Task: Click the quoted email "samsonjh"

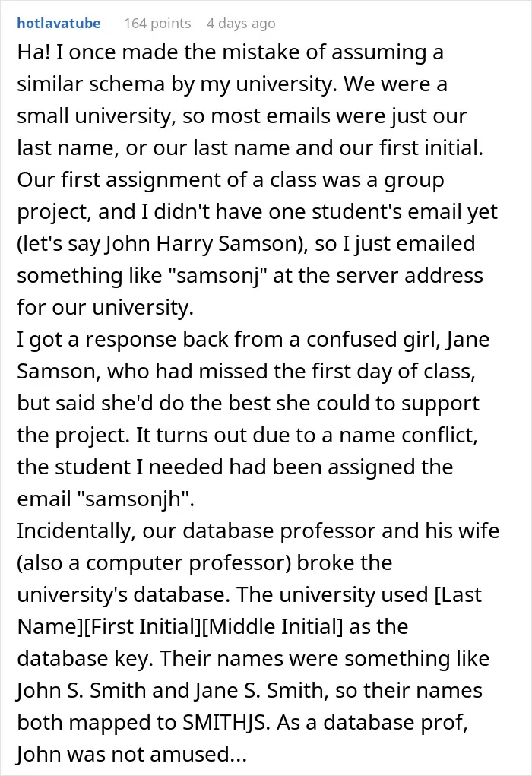Action: pyautogui.click(x=135, y=499)
